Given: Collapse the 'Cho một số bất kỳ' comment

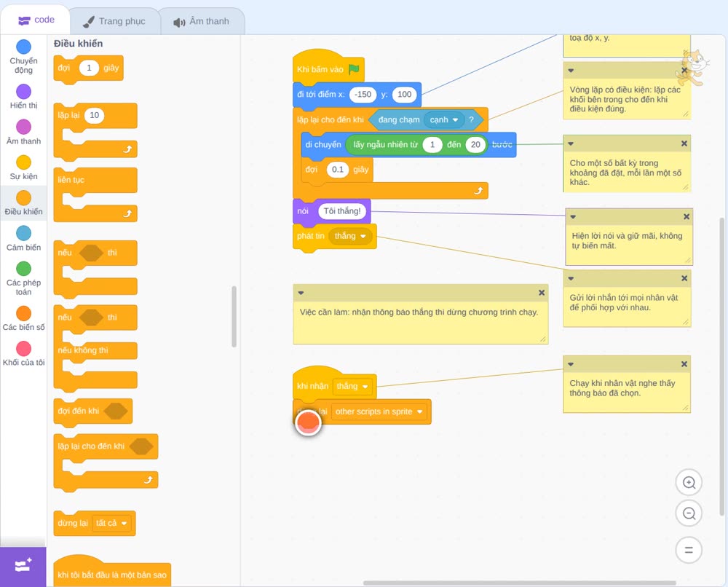Looking at the screenshot, I should coord(571,143).
